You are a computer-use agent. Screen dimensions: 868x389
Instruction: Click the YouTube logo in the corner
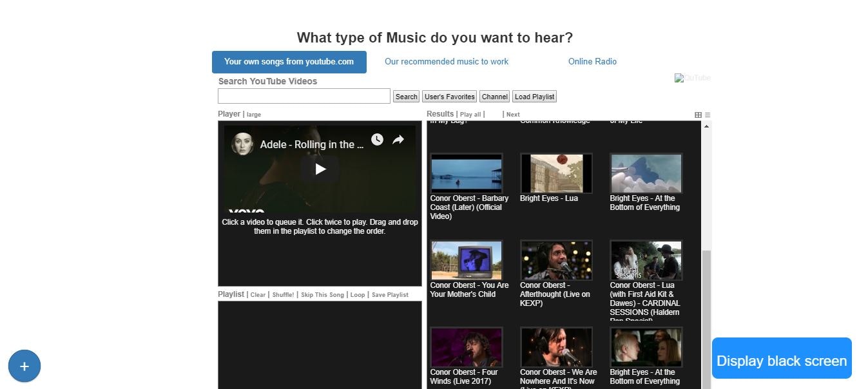[692, 77]
